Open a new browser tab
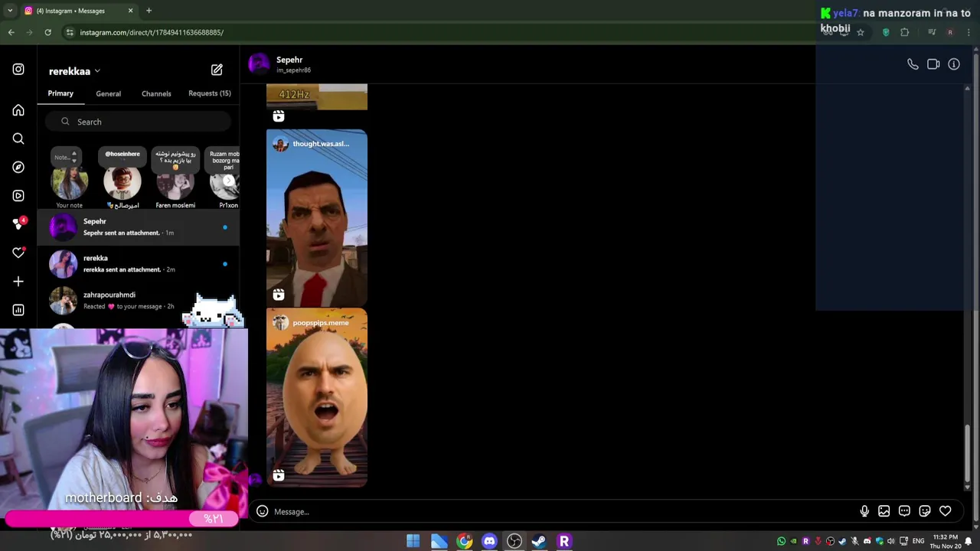 [x=149, y=11]
